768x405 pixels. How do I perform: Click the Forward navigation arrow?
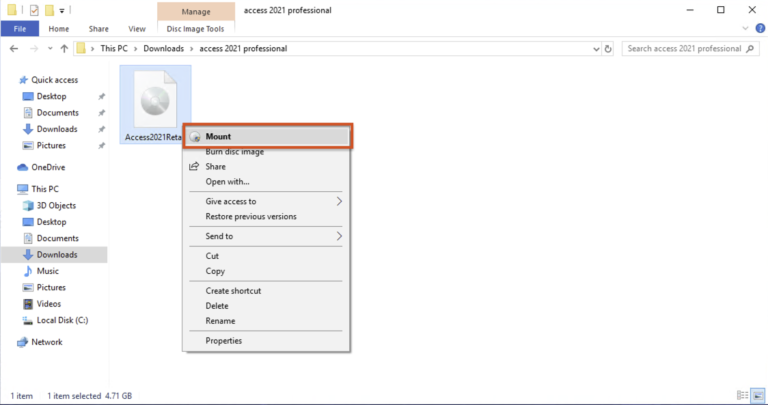click(34, 48)
